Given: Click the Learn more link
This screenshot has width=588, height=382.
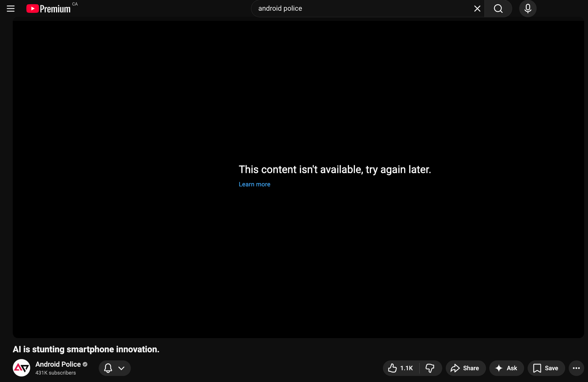Looking at the screenshot, I should [254, 184].
